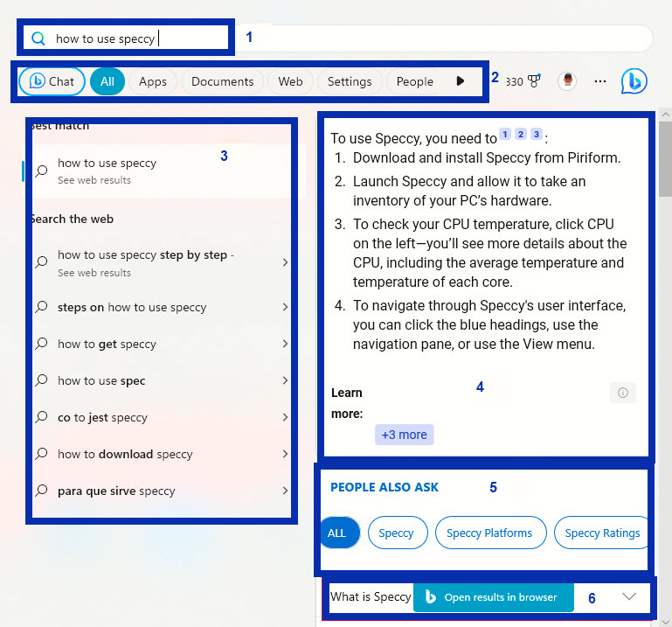Click the vertical scrollbar thumb on right
The width and height of the screenshot is (672, 627).
pos(665,159)
